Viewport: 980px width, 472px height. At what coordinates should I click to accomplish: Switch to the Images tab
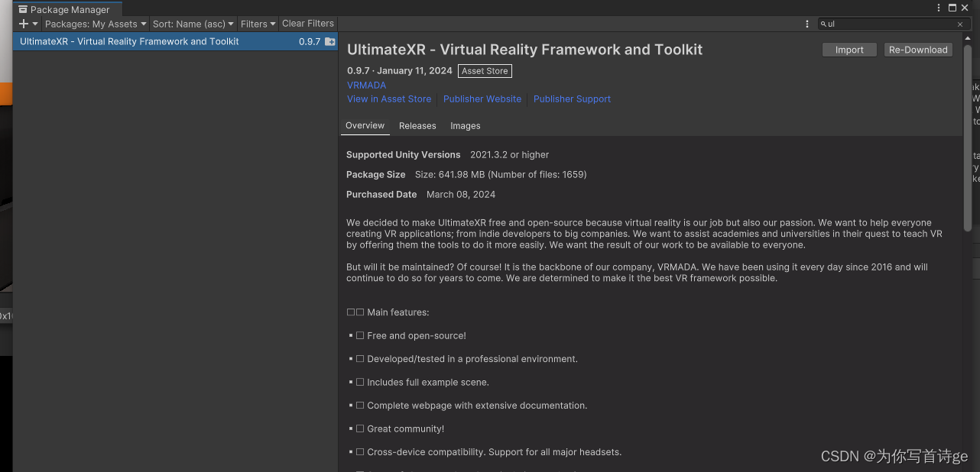(466, 126)
